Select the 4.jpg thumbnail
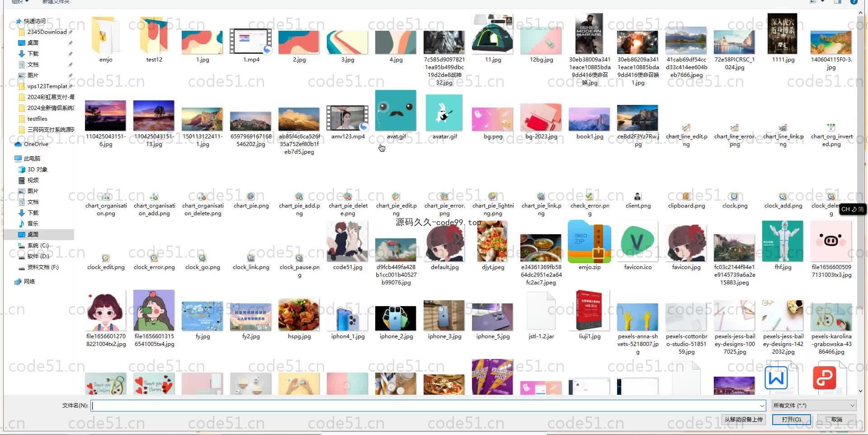 396,43
